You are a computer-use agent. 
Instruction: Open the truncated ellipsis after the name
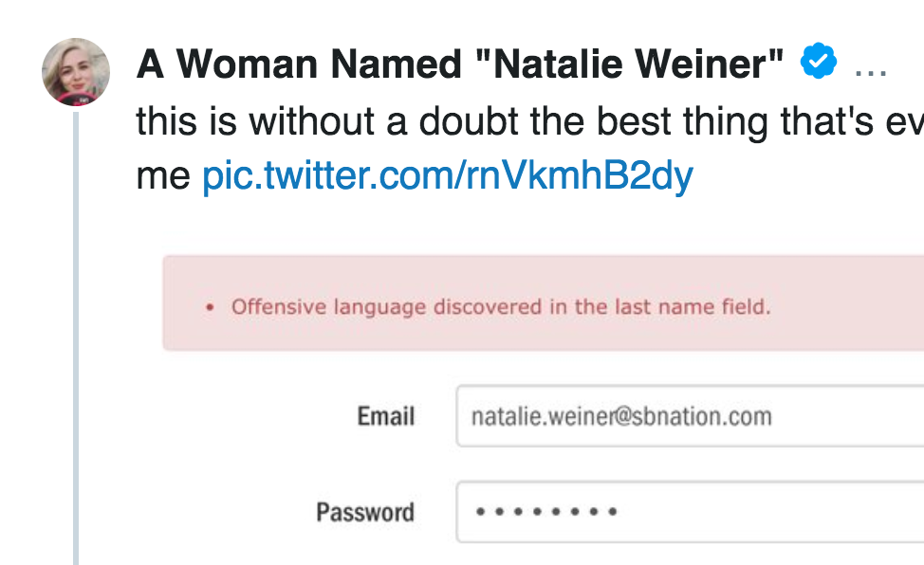point(870,66)
